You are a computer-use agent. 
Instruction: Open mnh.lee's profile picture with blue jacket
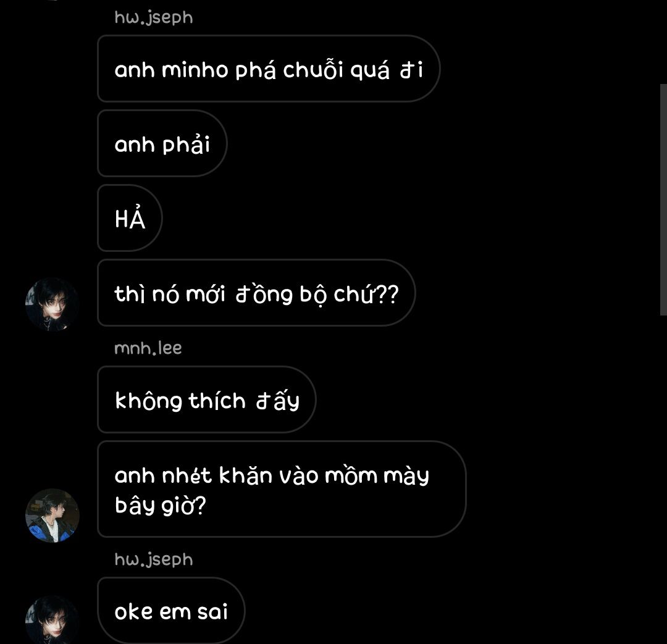click(52, 515)
